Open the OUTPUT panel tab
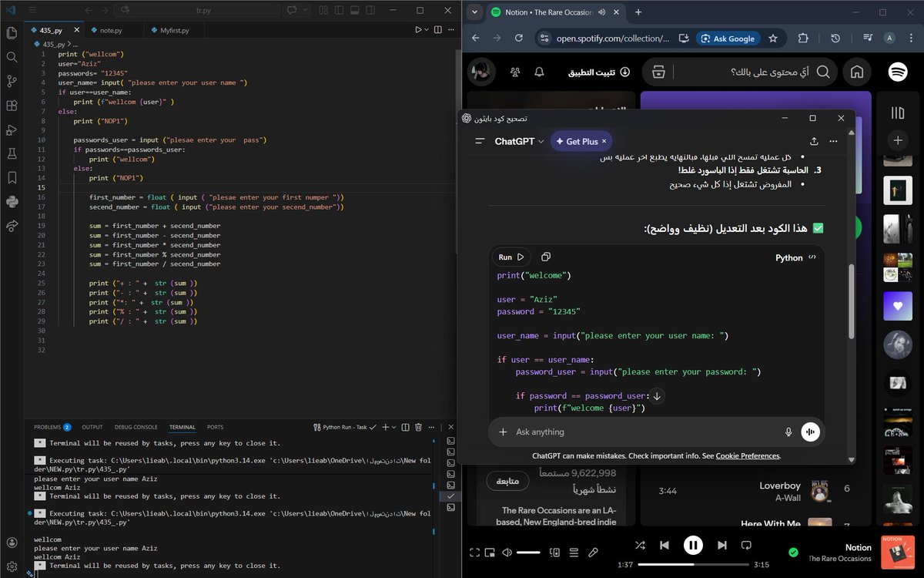This screenshot has width=924, height=578. pyautogui.click(x=92, y=427)
